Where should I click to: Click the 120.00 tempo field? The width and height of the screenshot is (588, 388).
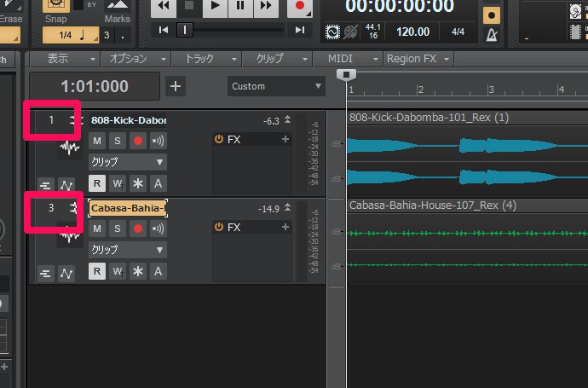[412, 32]
